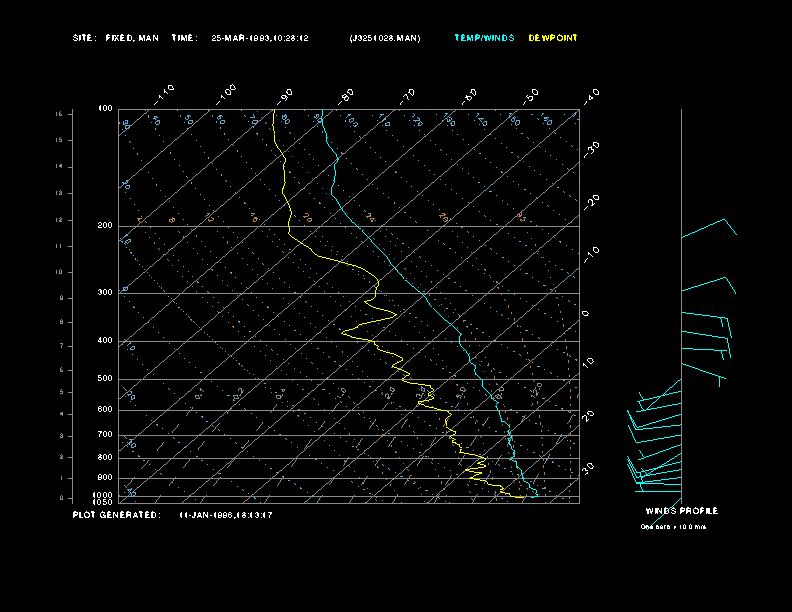Select the sounding timestamp starting '25-MAR'

point(260,38)
